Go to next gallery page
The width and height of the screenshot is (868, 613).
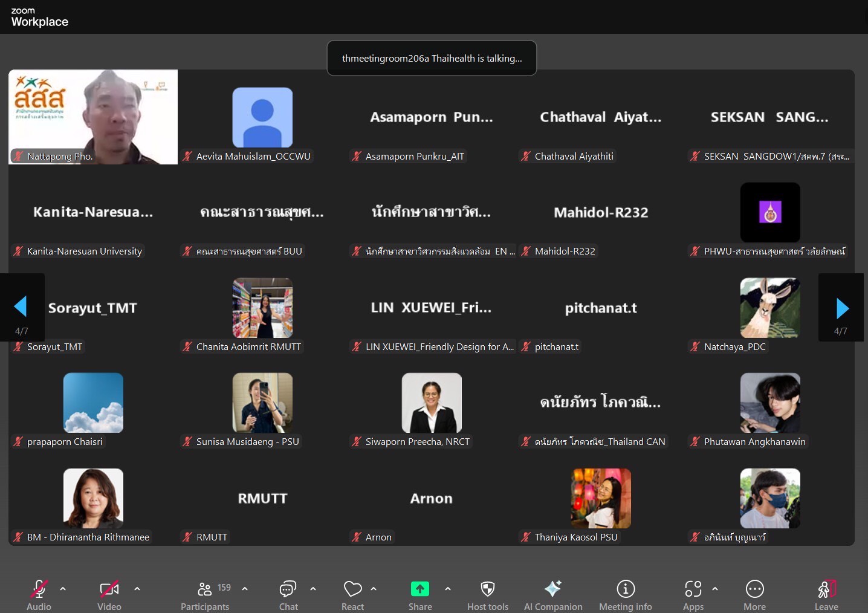point(842,308)
